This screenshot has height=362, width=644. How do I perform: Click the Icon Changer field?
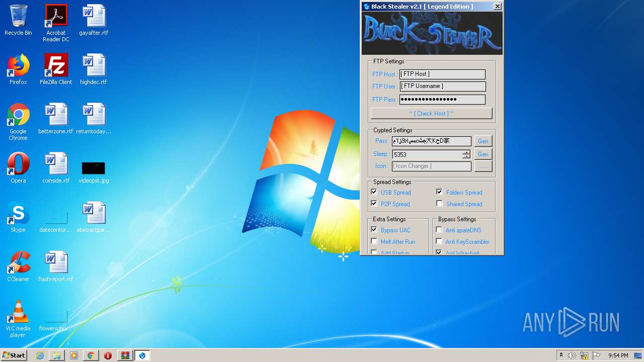point(432,166)
